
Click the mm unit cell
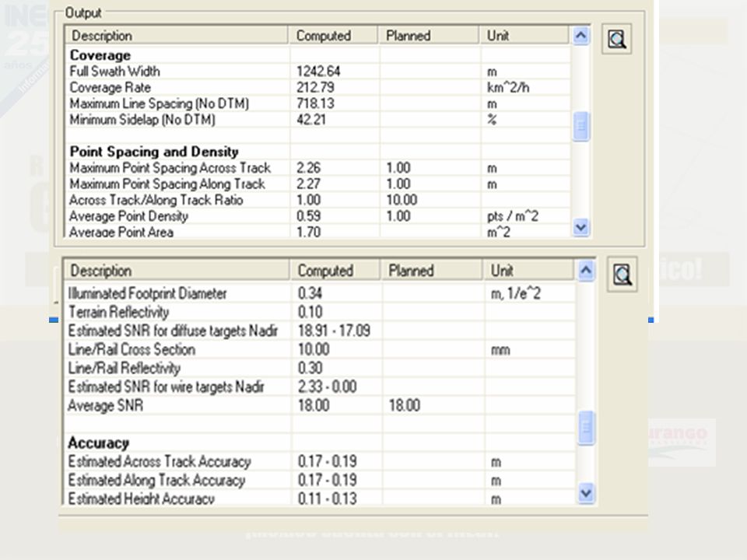click(500, 350)
